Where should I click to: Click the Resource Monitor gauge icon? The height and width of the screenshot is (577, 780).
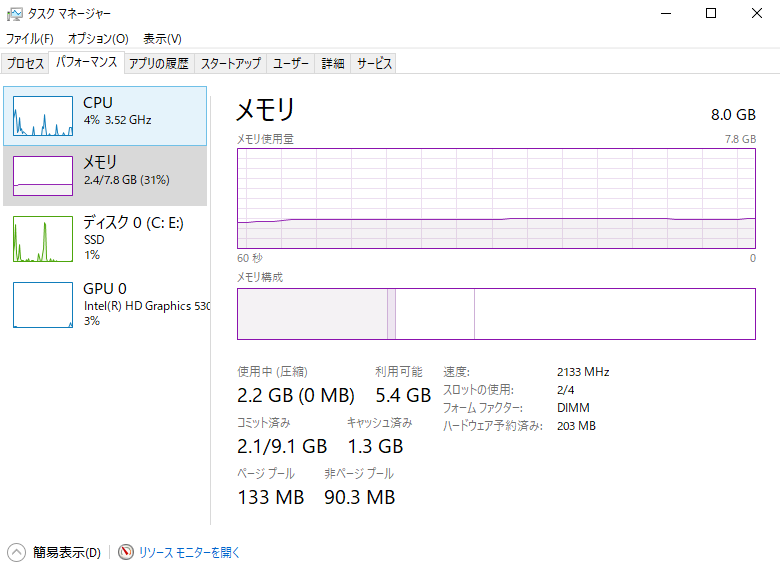tap(126, 552)
